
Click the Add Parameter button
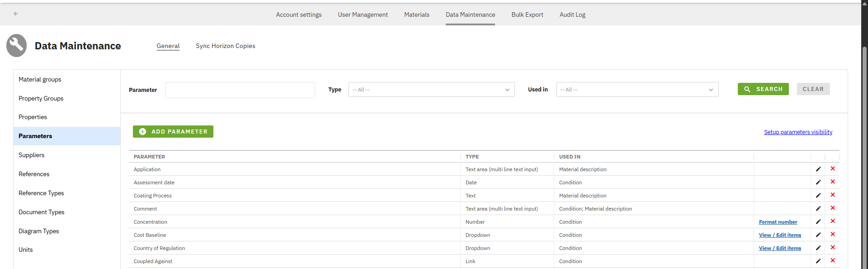pyautogui.click(x=173, y=132)
